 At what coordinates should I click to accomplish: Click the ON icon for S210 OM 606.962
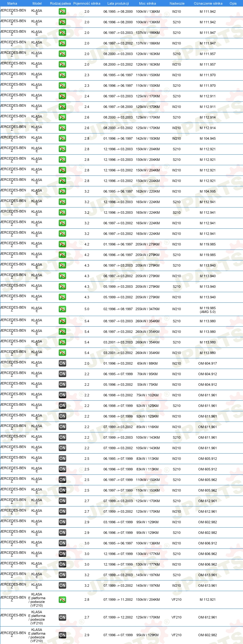pos(62,554)
